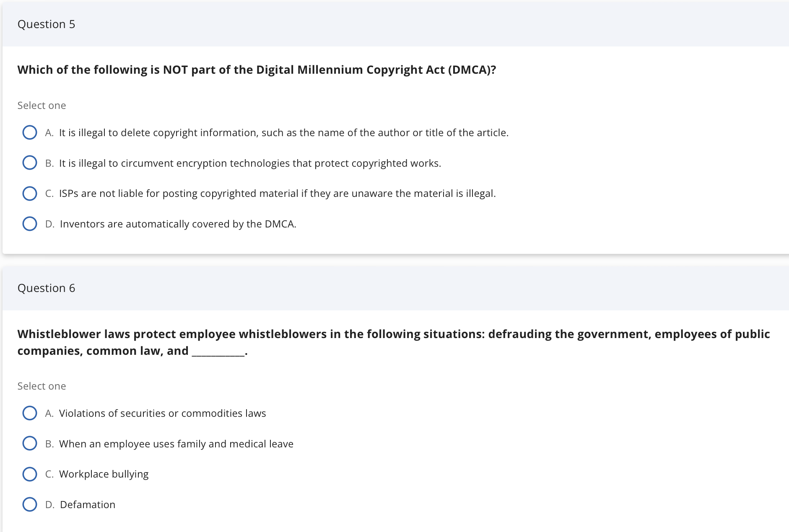This screenshot has width=789, height=532.
Task: Click the Select one label under Question 5
Action: point(42,105)
